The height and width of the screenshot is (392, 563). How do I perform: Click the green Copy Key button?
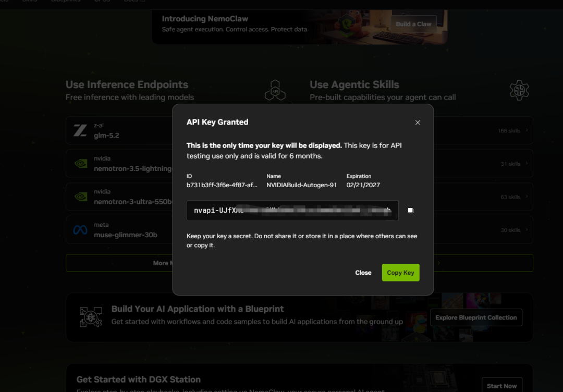coord(401,273)
